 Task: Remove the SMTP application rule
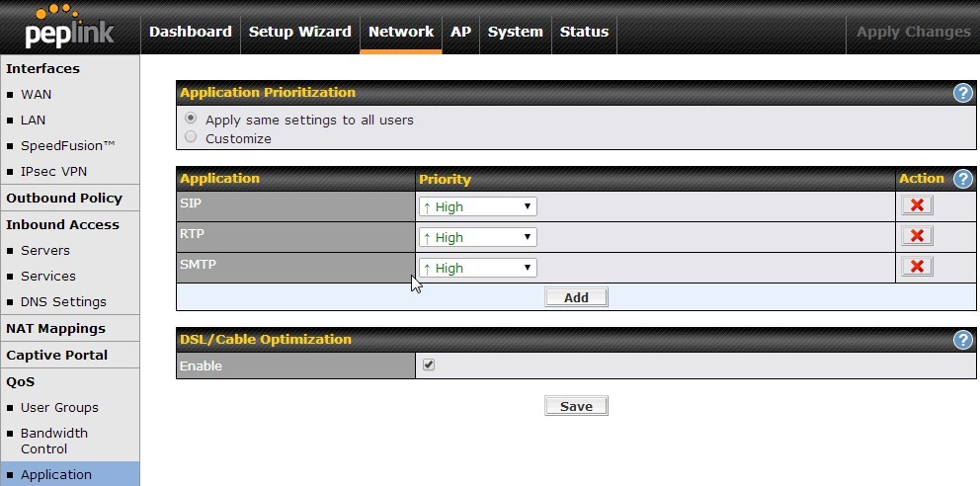[x=917, y=266]
